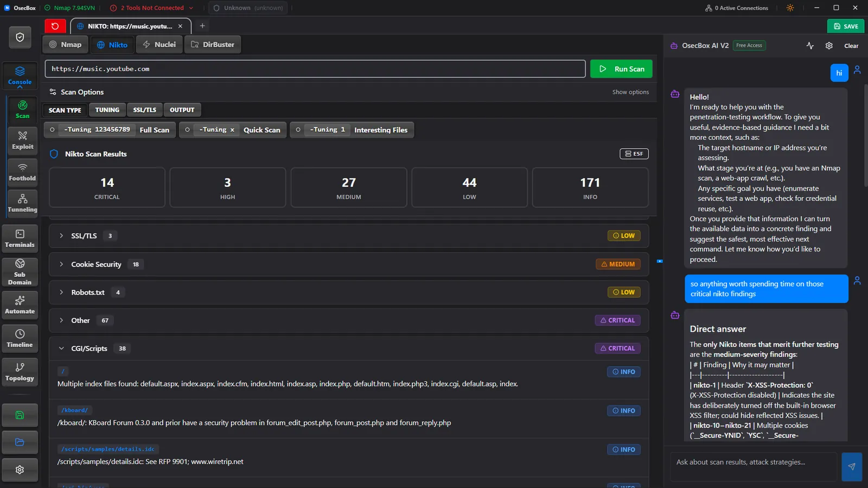Image resolution: width=868 pixels, height=488 pixels.
Task: Expand the SSL/TLS findings group
Action: [349, 236]
